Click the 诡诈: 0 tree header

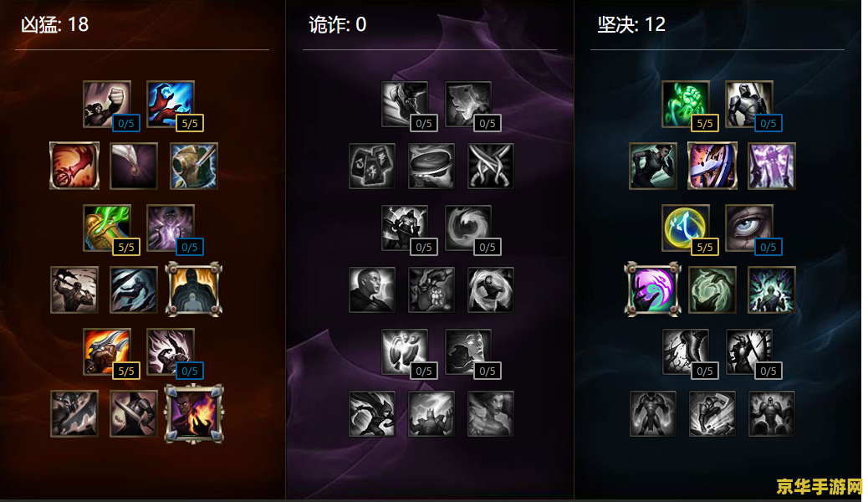coord(337,24)
